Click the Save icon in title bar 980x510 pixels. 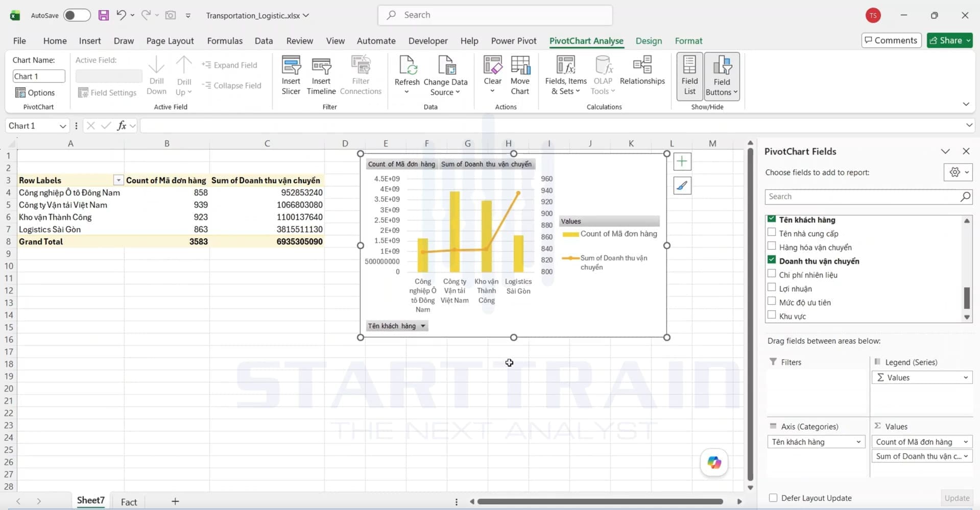click(x=104, y=15)
